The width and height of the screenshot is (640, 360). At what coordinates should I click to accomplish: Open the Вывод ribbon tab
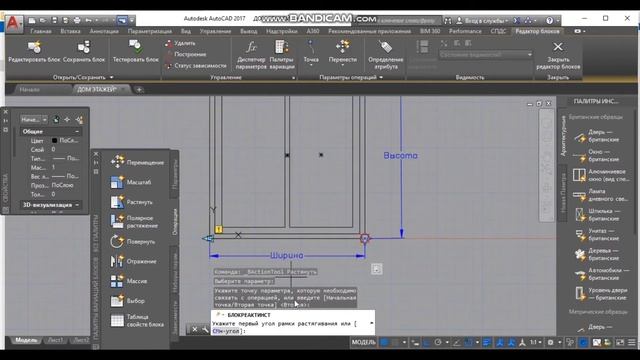point(249,31)
